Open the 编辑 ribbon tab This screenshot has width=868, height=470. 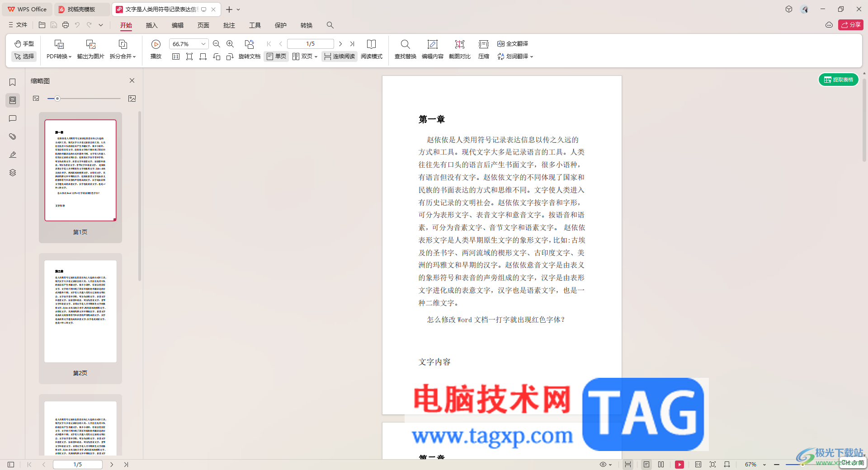(178, 25)
